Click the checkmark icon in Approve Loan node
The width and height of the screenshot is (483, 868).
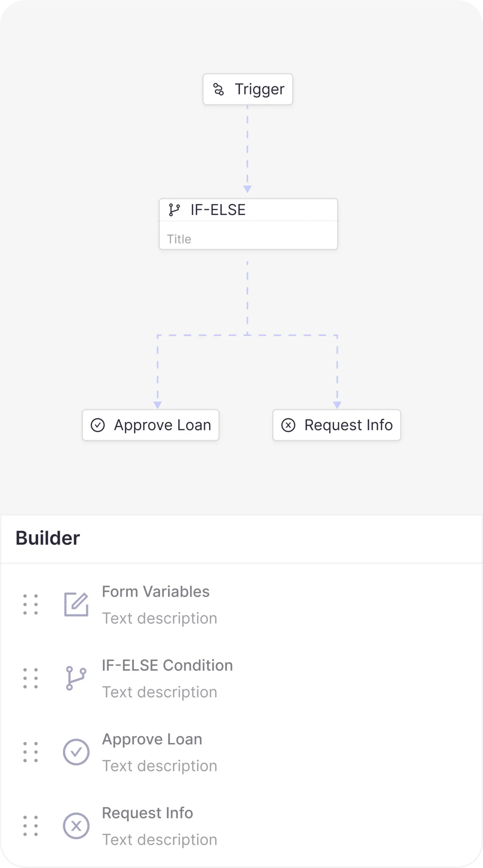(x=98, y=425)
